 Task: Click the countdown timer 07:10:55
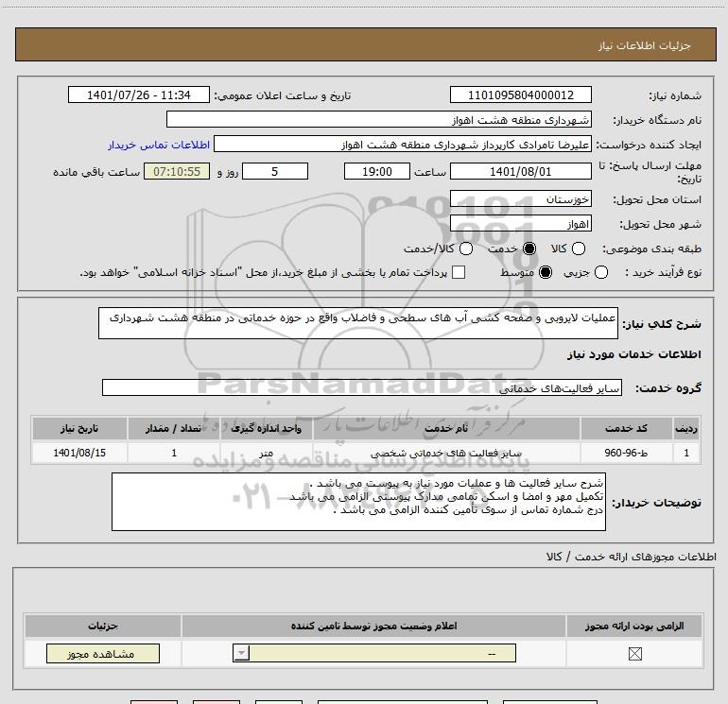[x=177, y=171]
